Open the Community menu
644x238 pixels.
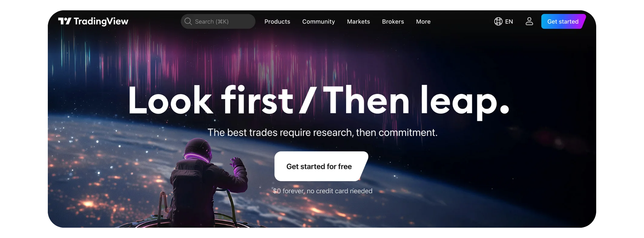point(318,22)
